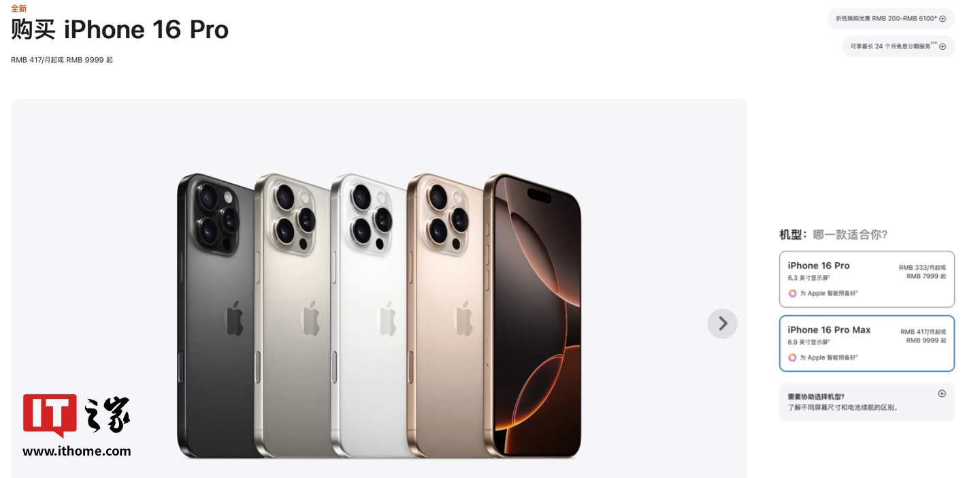980x478 pixels.
Task: Click the Apple Intelligence icon in the Pro Max card
Action: coord(792,357)
